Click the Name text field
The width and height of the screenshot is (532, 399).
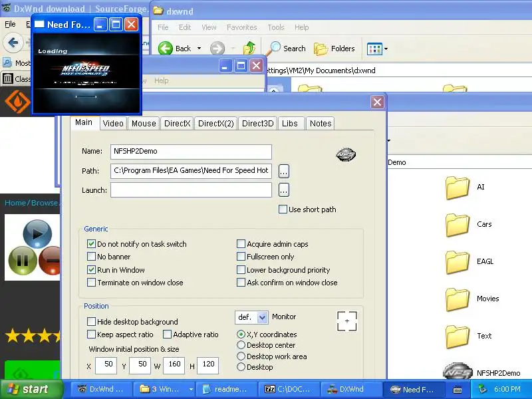(191, 152)
